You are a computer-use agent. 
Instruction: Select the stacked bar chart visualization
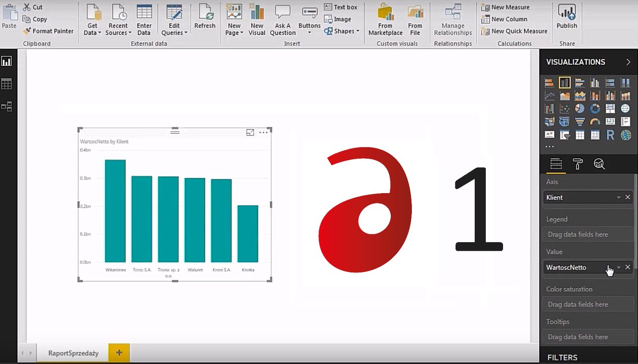tap(550, 83)
